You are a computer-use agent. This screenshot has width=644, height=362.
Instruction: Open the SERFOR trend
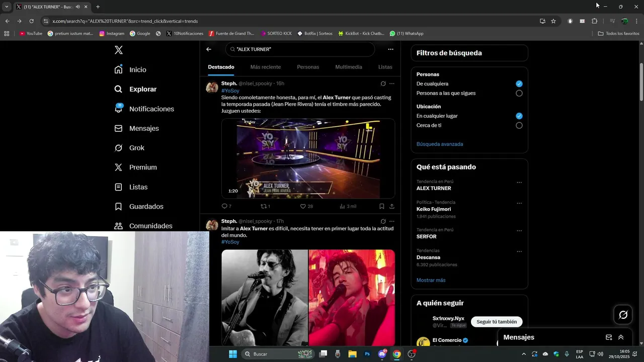tap(426, 236)
